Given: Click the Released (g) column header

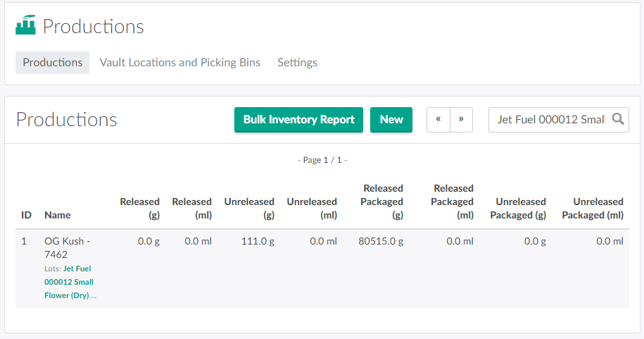Looking at the screenshot, I should [x=139, y=208].
